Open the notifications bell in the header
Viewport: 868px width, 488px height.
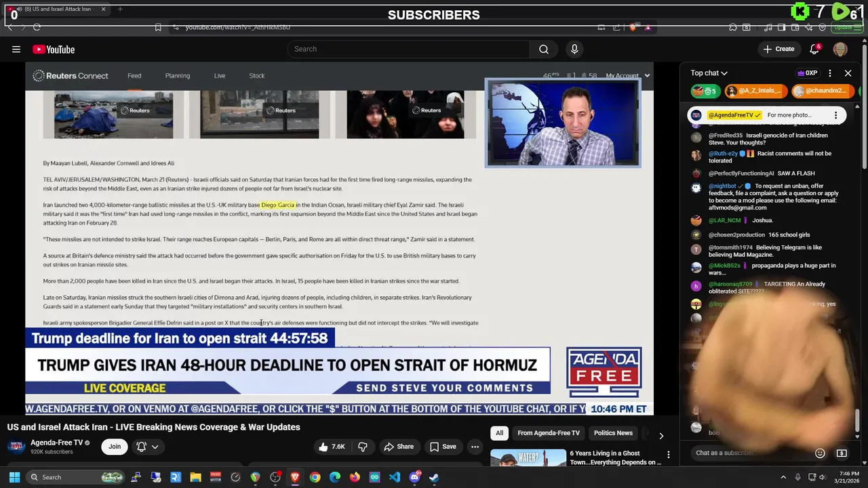814,49
